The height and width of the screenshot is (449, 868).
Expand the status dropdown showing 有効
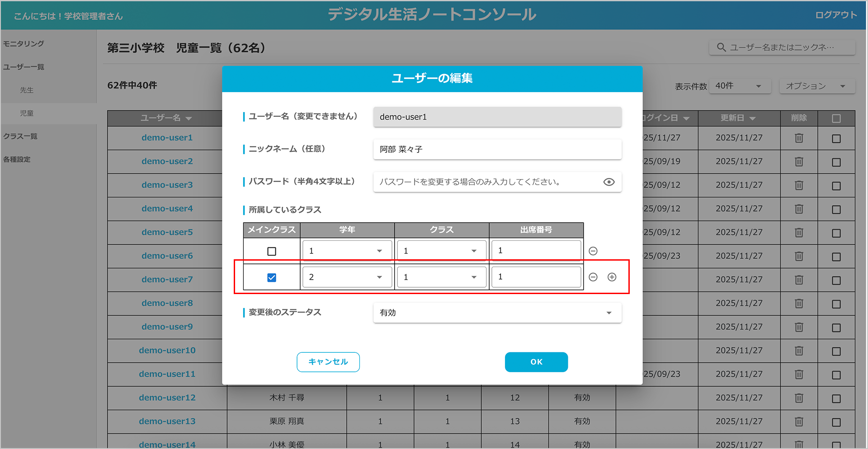coord(497,313)
